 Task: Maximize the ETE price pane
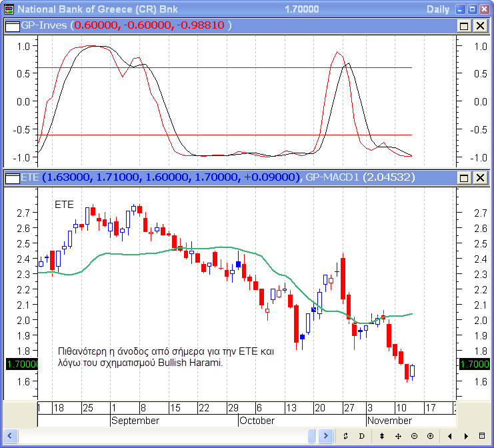[x=464, y=177]
